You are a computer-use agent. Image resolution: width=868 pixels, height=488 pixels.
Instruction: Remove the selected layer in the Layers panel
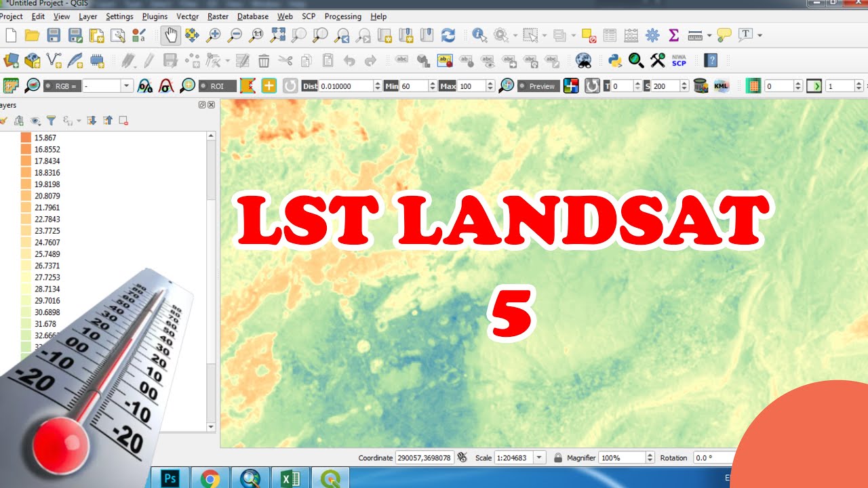123,121
